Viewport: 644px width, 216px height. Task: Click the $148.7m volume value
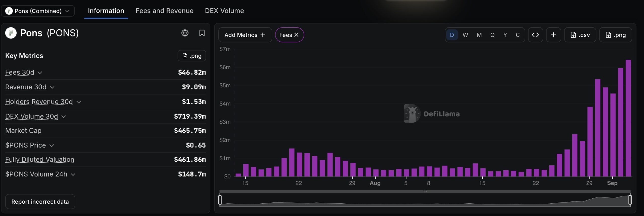click(192, 174)
